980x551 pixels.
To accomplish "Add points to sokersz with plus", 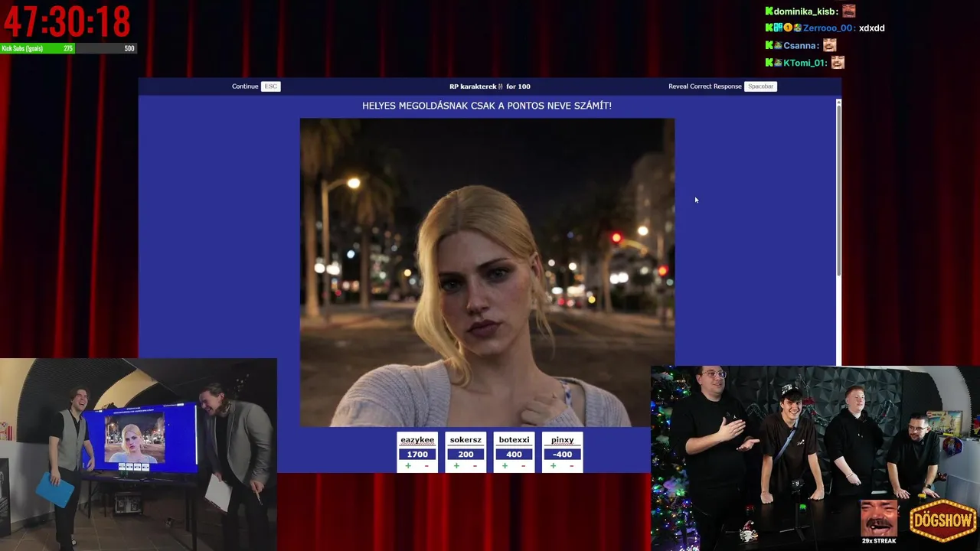I will pos(456,466).
